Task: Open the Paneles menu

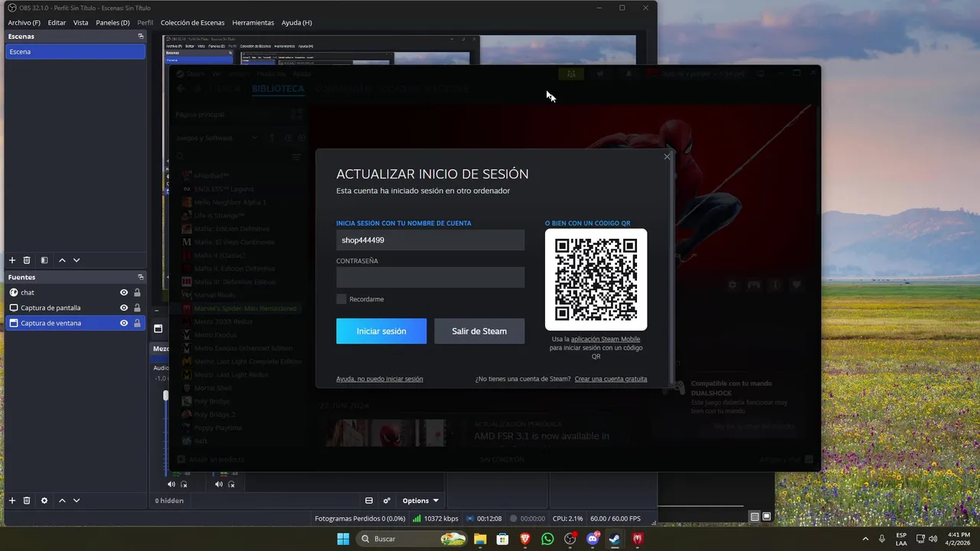Action: [113, 22]
